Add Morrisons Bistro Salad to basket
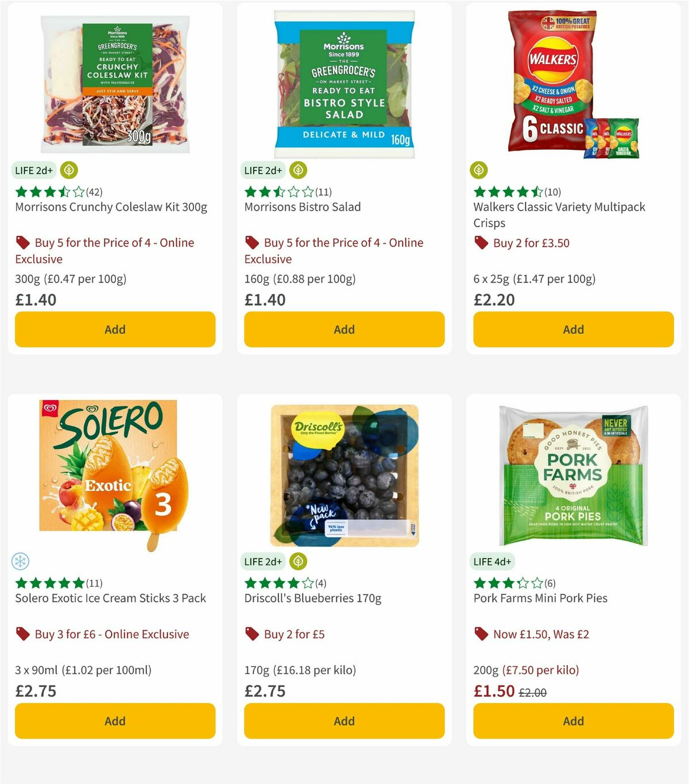The image size is (689, 784). coord(343,329)
